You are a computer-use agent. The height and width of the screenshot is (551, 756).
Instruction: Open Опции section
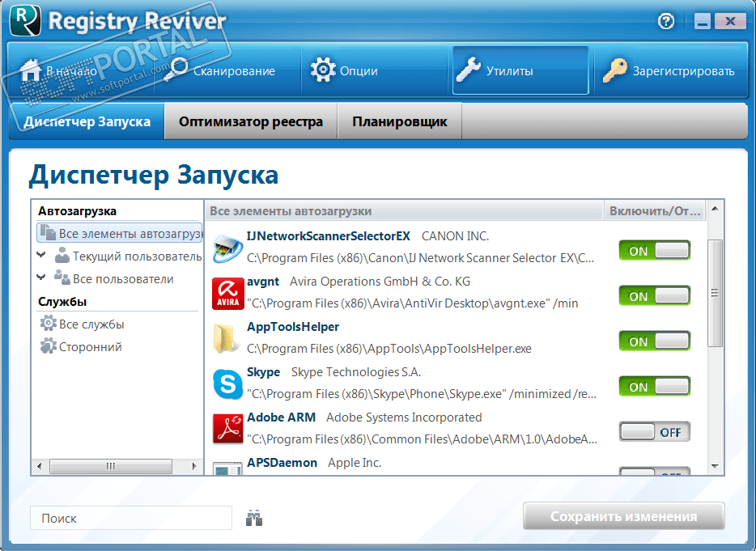(x=374, y=70)
